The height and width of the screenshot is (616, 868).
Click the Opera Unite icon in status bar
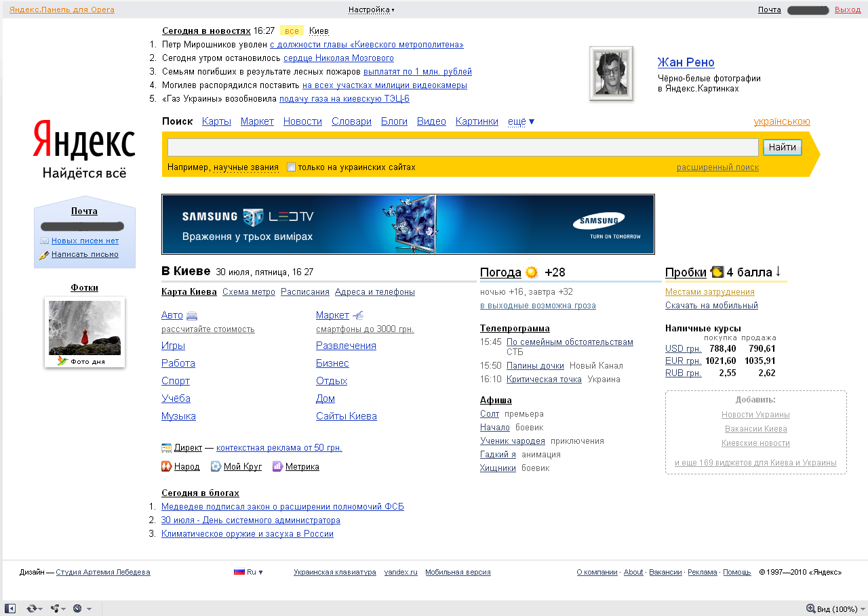pos(55,609)
